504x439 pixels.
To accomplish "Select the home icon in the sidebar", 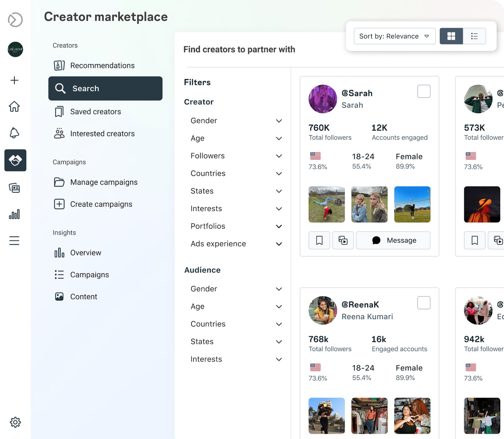I will [14, 107].
